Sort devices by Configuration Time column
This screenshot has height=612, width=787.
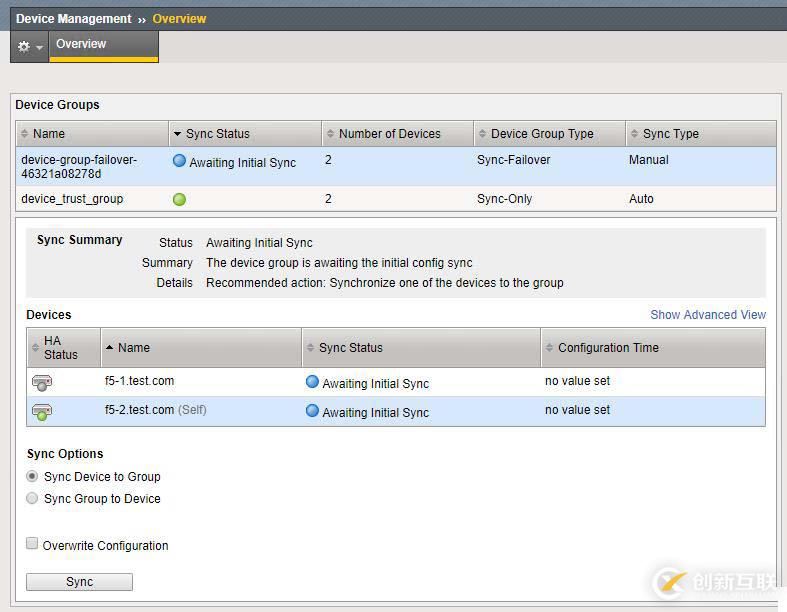pos(608,348)
